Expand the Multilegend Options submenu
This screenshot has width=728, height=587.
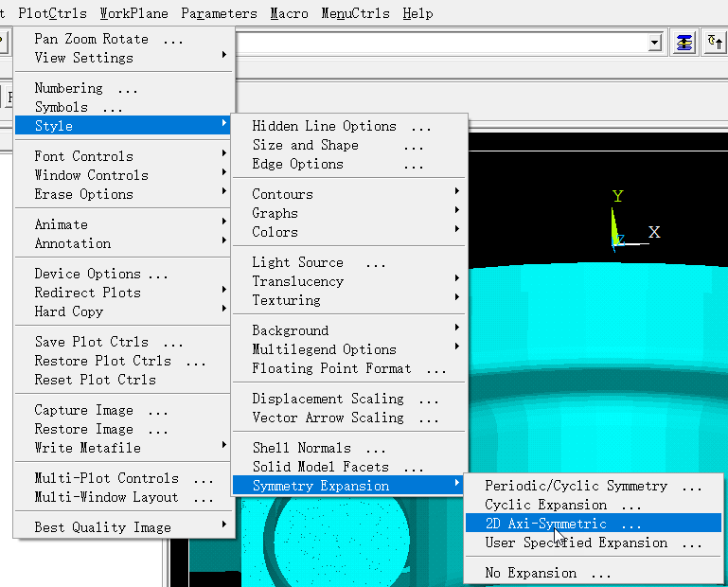(349, 349)
